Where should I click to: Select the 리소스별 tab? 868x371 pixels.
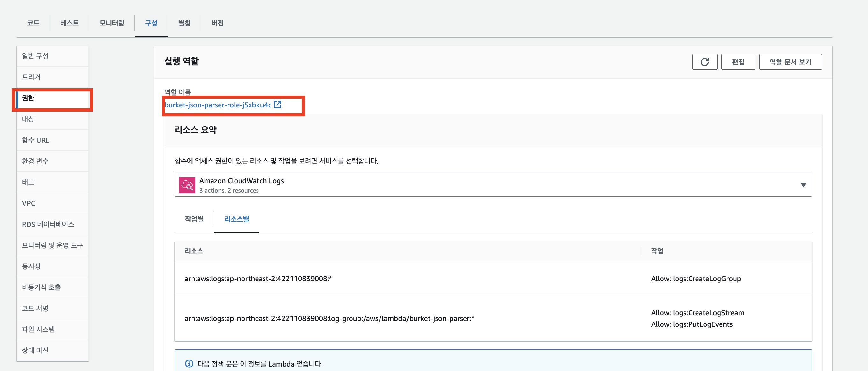[x=236, y=219]
